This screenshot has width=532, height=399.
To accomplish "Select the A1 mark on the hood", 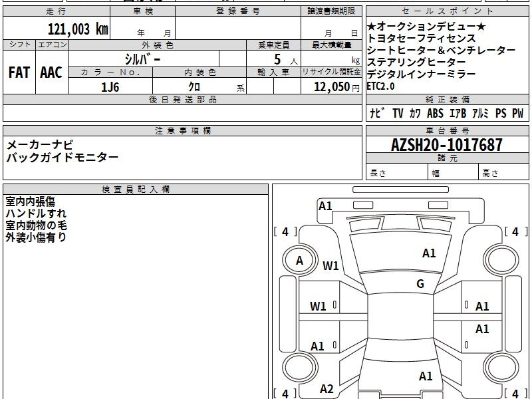I will pyautogui.click(x=429, y=253).
